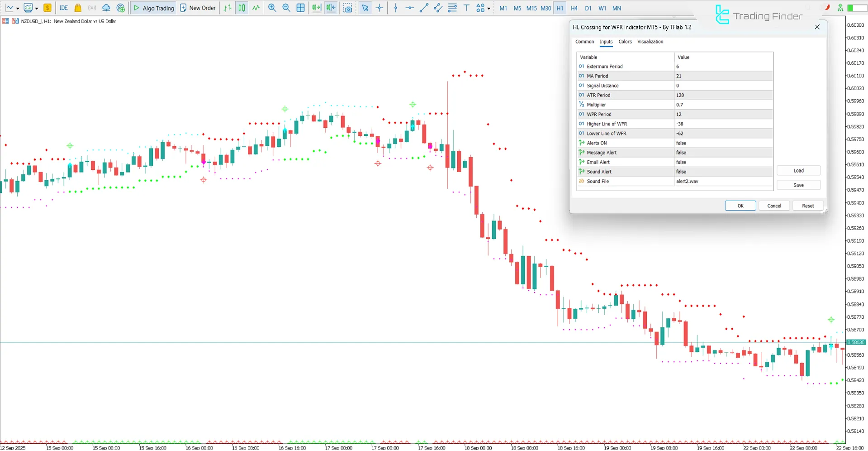Switch to the Colors tab

pos(625,42)
